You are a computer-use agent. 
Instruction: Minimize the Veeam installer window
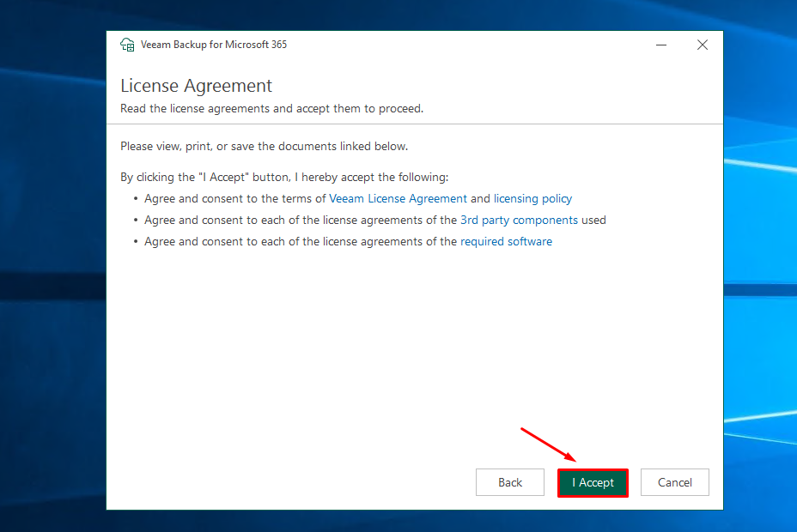[660, 45]
